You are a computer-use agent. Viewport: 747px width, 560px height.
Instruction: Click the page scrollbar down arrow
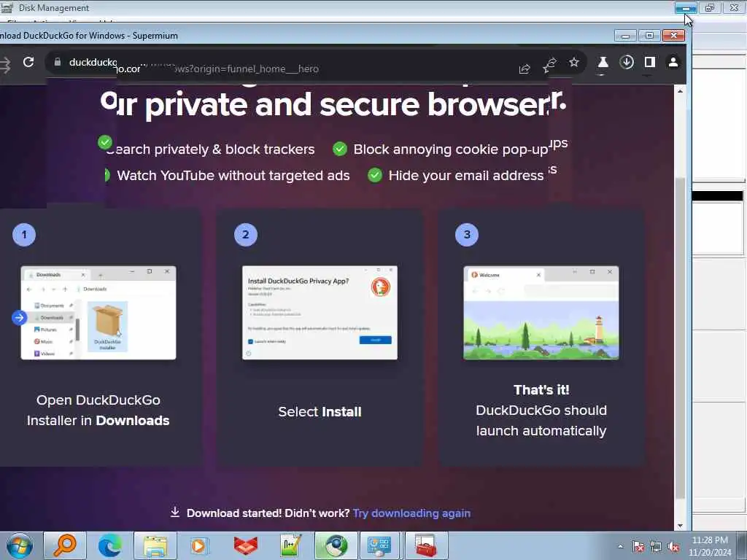[681, 526]
